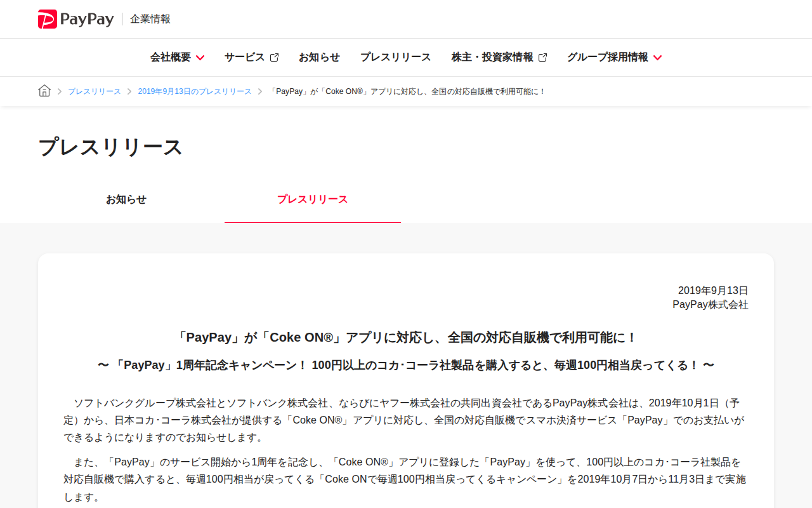Click the home icon in breadcrumb

coord(44,91)
